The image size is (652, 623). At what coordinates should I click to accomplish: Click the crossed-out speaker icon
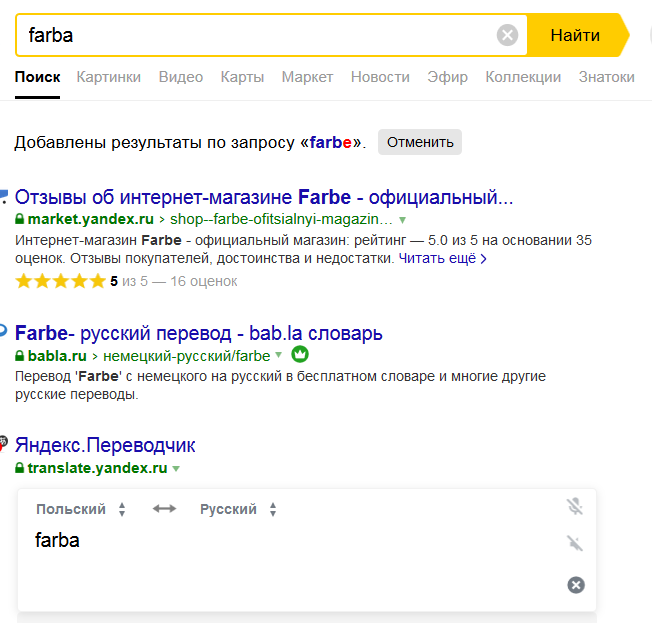coord(575,543)
